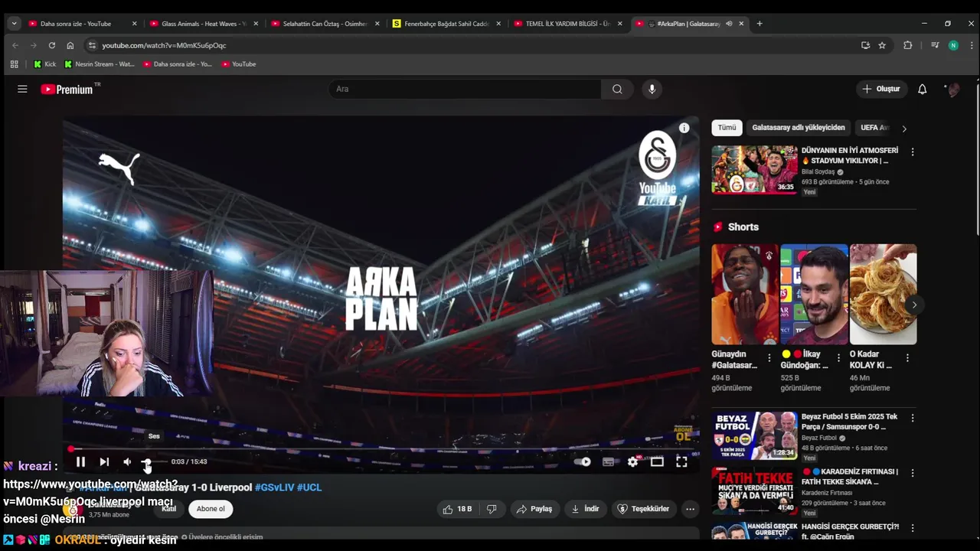Show next Shorts with the arrow
The image size is (980, 551).
pyautogui.click(x=913, y=305)
